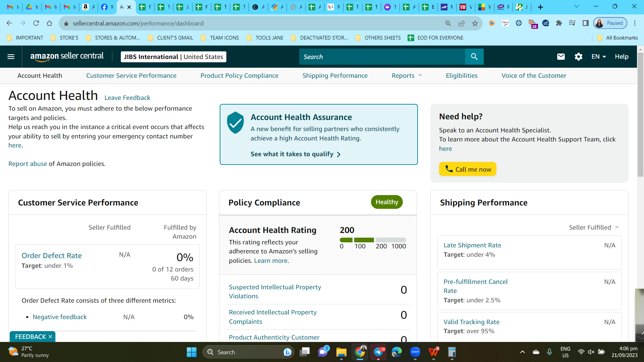The image size is (644, 362).
Task: Click the Windows taskbar Search box
Action: [248, 352]
